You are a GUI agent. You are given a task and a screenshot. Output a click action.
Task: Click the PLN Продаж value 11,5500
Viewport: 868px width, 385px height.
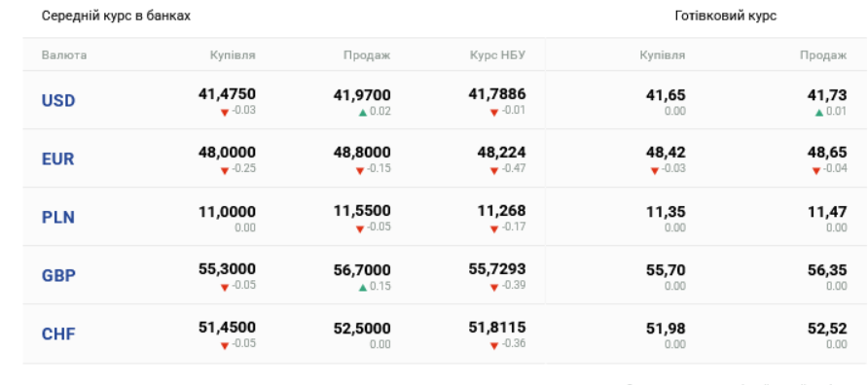pyautogui.click(x=362, y=211)
